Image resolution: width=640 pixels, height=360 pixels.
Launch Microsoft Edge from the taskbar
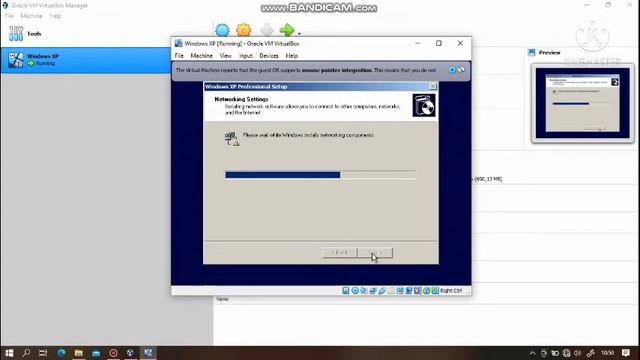tap(61, 353)
